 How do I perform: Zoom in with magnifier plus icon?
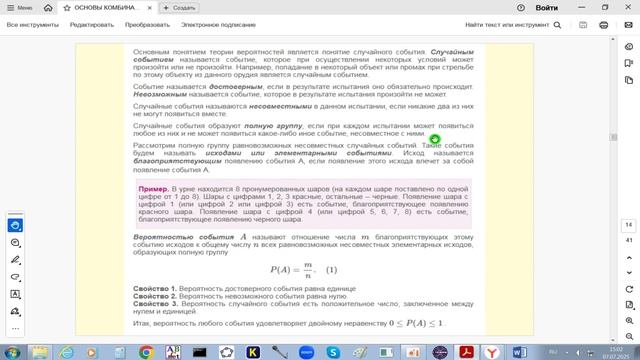629,321
